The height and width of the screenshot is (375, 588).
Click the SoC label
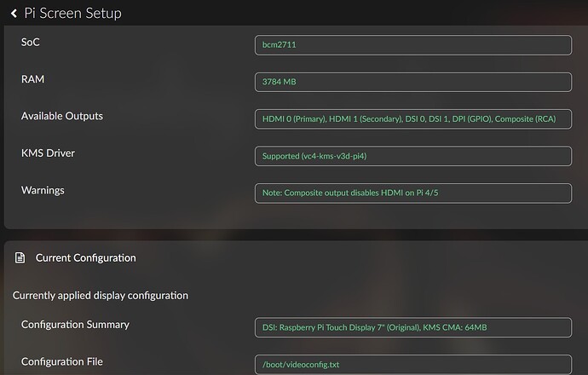pos(31,42)
